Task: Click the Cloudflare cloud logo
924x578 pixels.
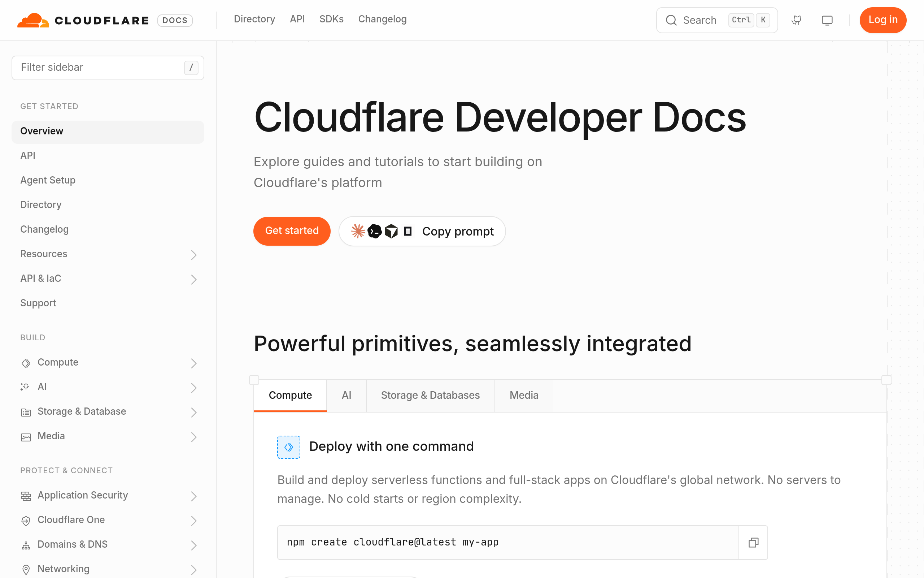Action: tap(33, 20)
